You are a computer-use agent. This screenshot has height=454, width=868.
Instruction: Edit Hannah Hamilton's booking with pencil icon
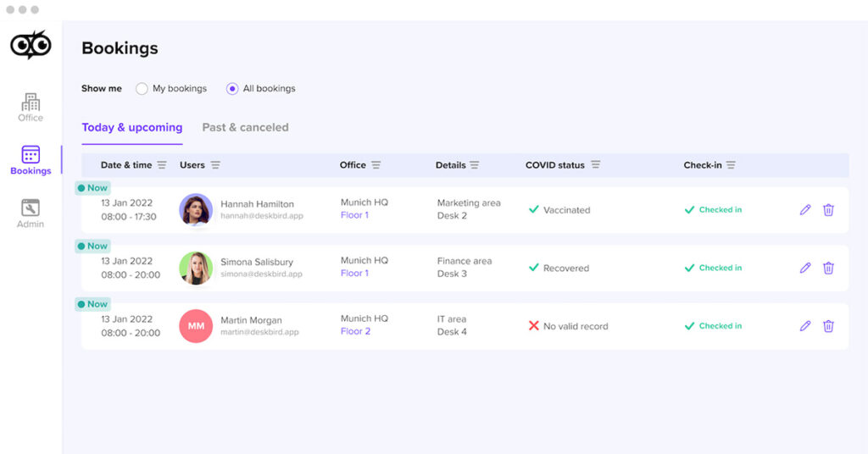805,210
